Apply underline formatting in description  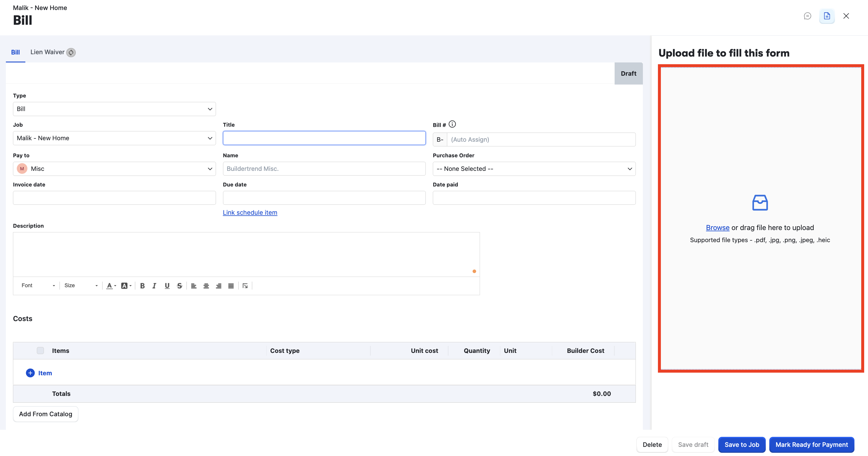167,286
